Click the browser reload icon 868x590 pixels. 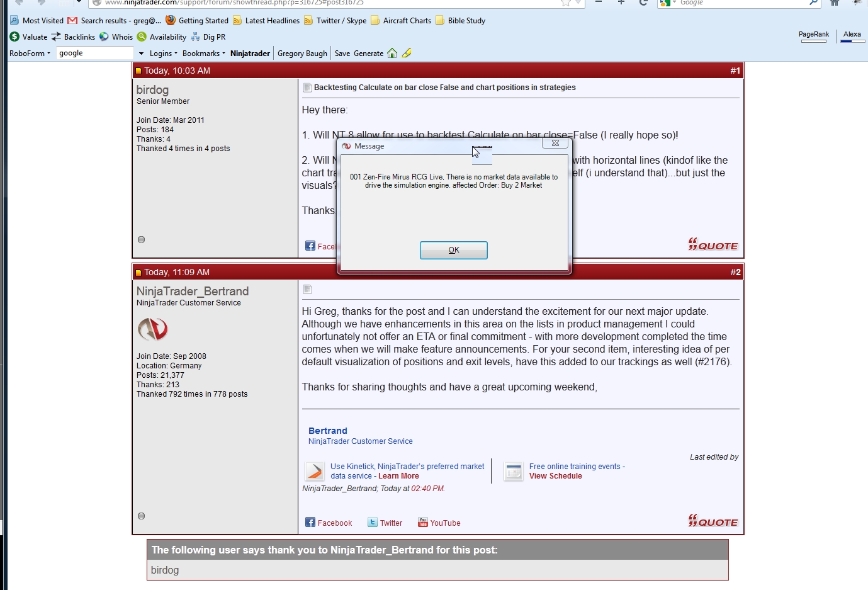coord(643,3)
